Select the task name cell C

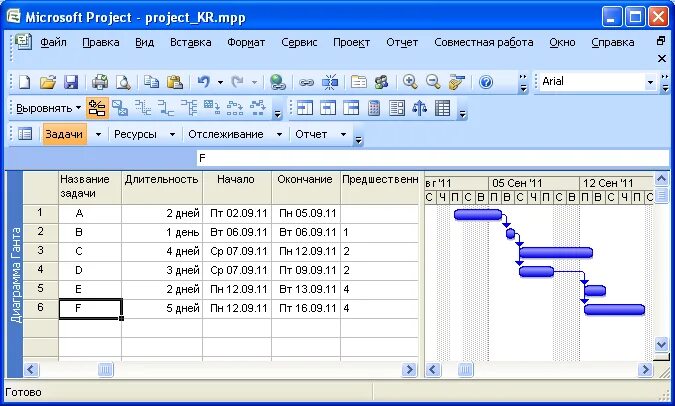(90, 251)
